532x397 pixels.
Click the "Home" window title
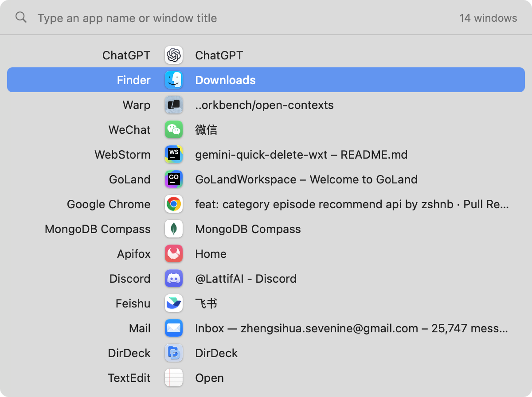[x=211, y=254]
